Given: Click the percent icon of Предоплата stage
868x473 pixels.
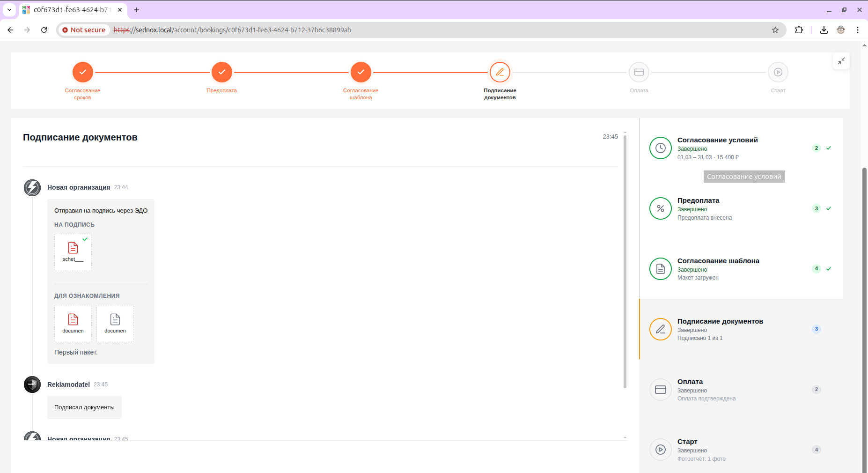Looking at the screenshot, I should [661, 208].
